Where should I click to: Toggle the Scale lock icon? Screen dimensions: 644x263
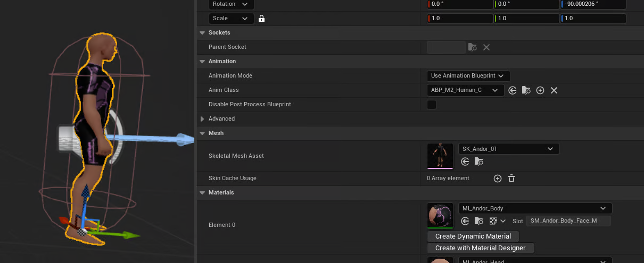tap(261, 18)
